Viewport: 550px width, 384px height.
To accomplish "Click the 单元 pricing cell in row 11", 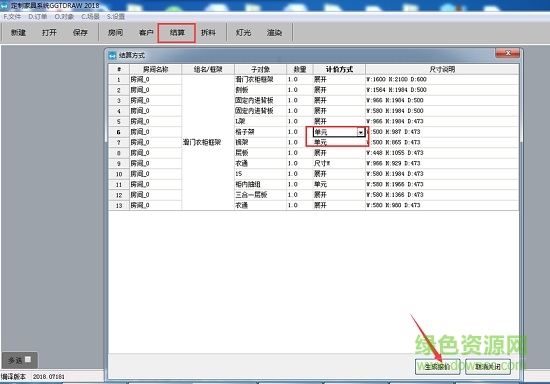I will (339, 184).
